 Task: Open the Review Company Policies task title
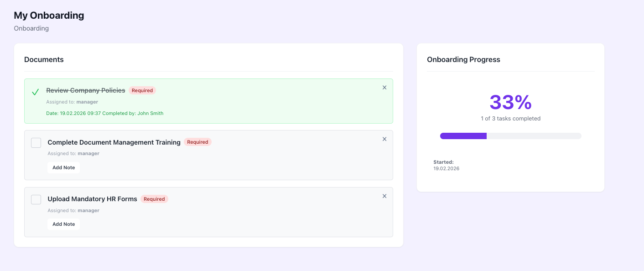(86, 90)
